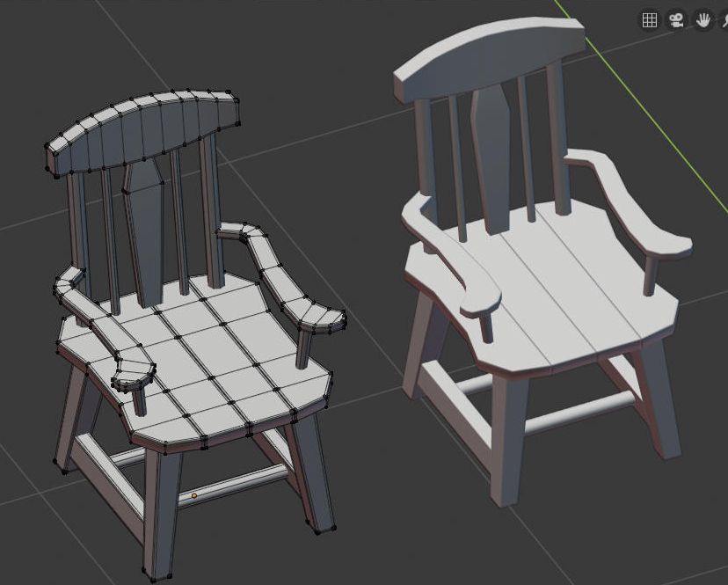728x585 pixels.
Task: Activate the pan view hand icon
Action: [703, 20]
